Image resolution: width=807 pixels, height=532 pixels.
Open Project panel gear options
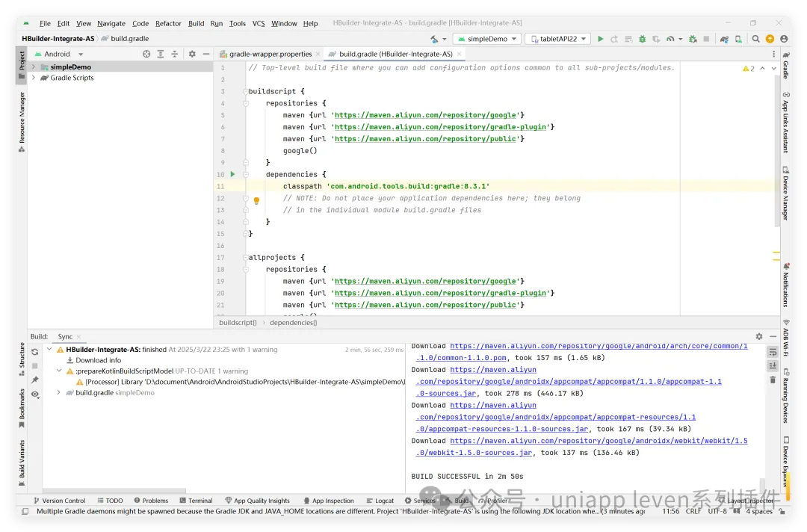coord(192,54)
